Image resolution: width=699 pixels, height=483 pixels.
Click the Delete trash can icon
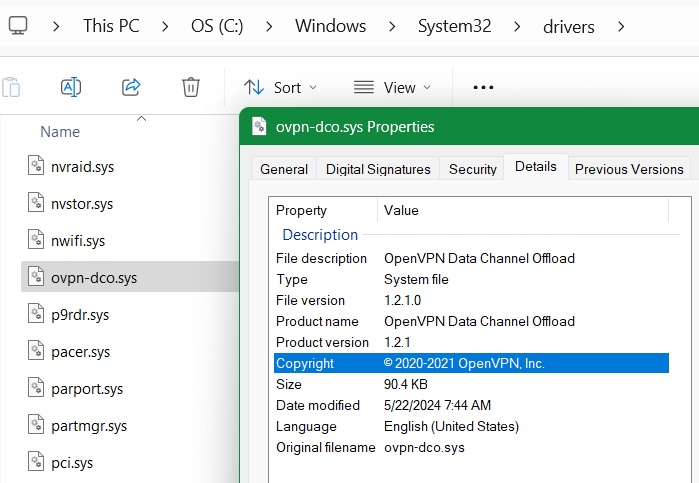pyautogui.click(x=190, y=87)
